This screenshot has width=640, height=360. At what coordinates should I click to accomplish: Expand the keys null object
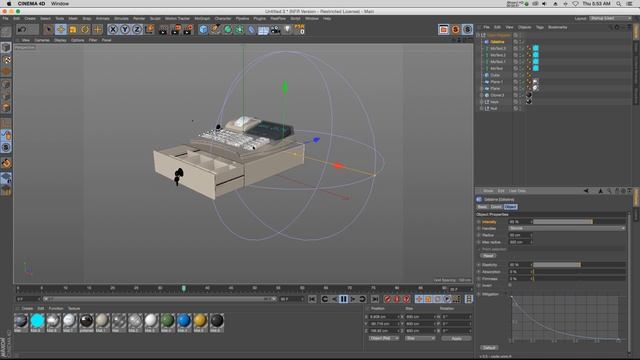coord(482,102)
